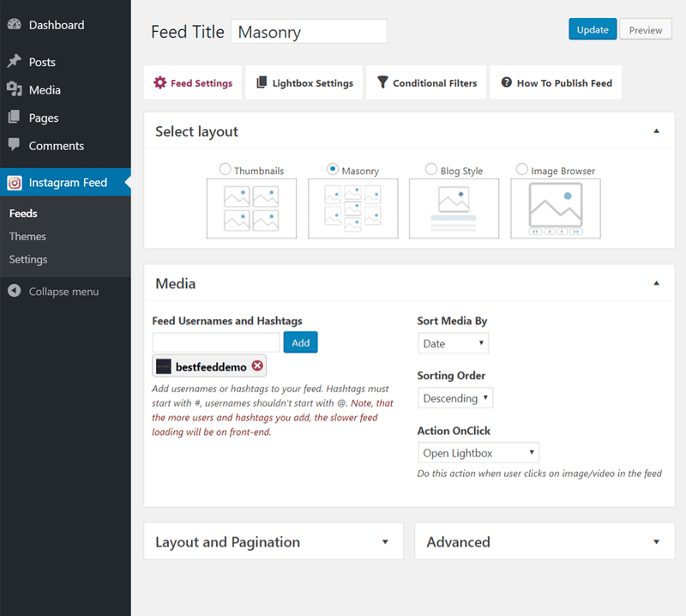Select the Image Browser layout radio button
Image resolution: width=686 pixels, height=616 pixels.
(522, 170)
